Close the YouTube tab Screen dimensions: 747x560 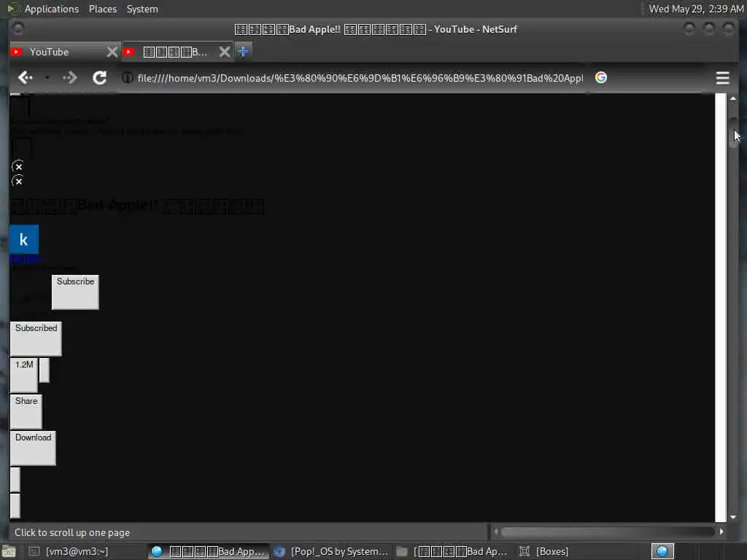point(112,52)
